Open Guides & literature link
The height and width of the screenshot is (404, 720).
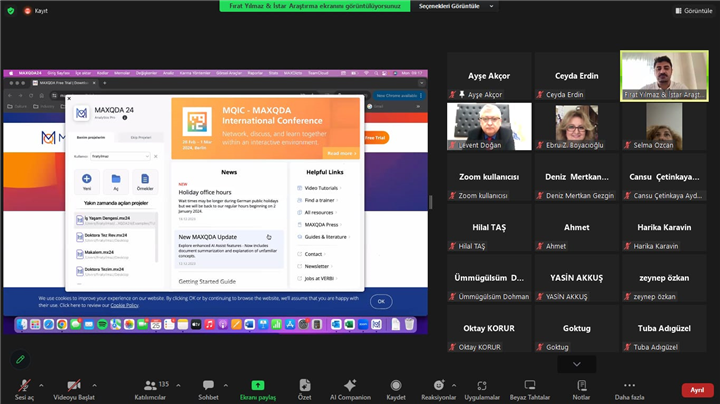pos(326,237)
